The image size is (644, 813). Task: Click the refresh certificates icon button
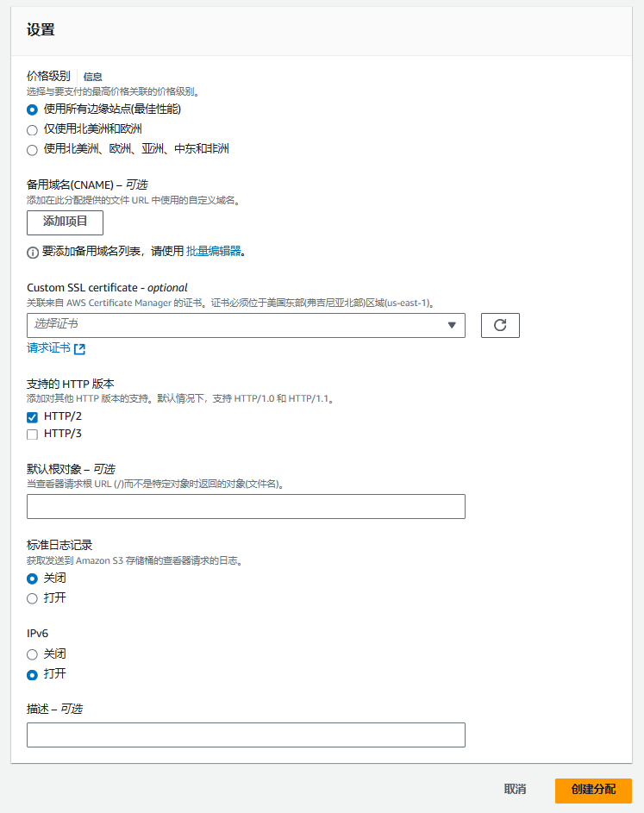tap(500, 325)
